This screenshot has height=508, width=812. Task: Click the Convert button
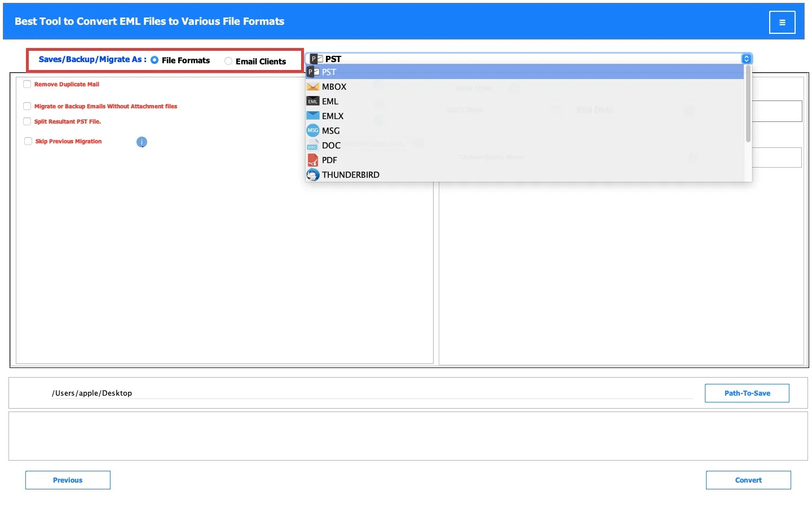[748, 480]
